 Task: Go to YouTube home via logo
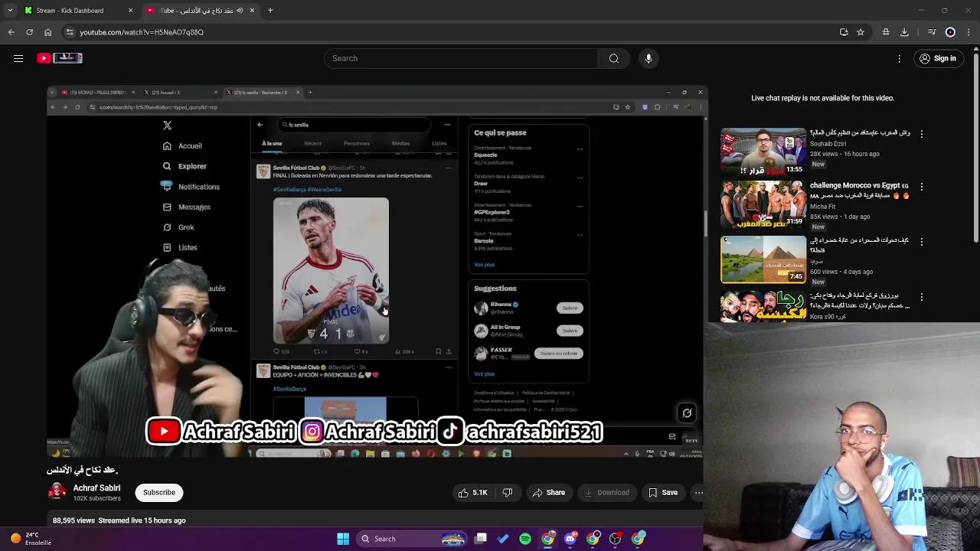59,58
